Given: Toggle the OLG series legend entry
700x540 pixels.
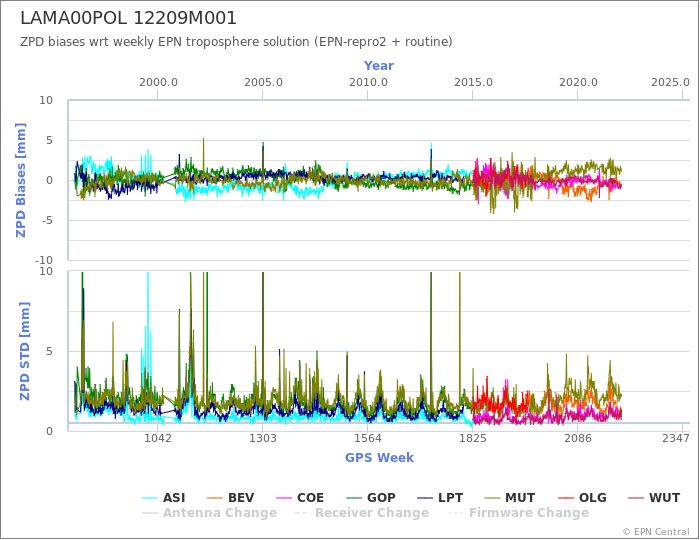Looking at the screenshot, I should click(582, 498).
